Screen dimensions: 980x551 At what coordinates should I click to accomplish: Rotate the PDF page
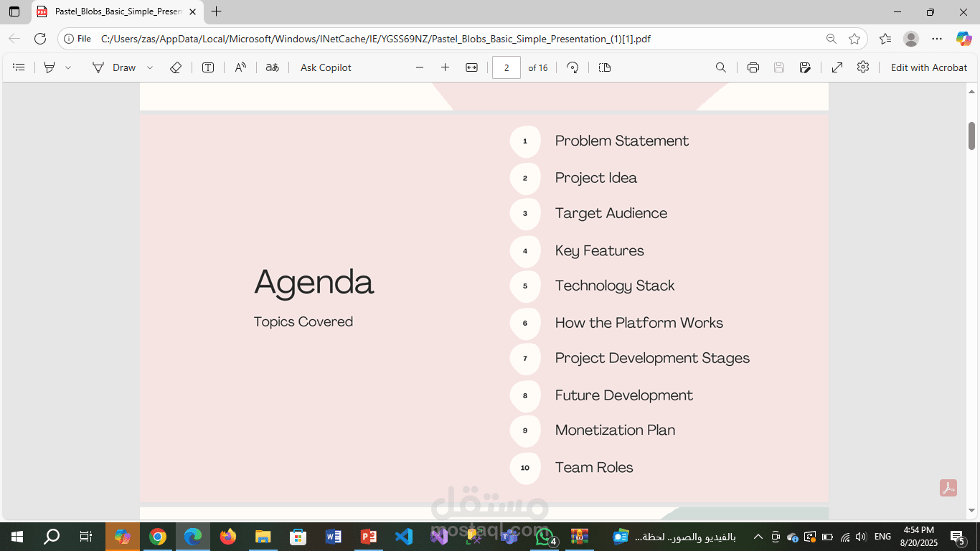pyautogui.click(x=573, y=67)
